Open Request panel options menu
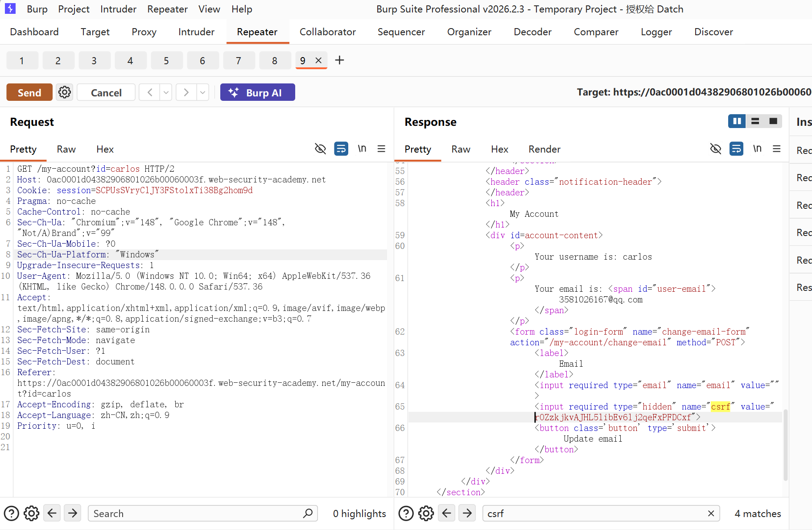Viewport: 812px width, 530px height. 381,149
